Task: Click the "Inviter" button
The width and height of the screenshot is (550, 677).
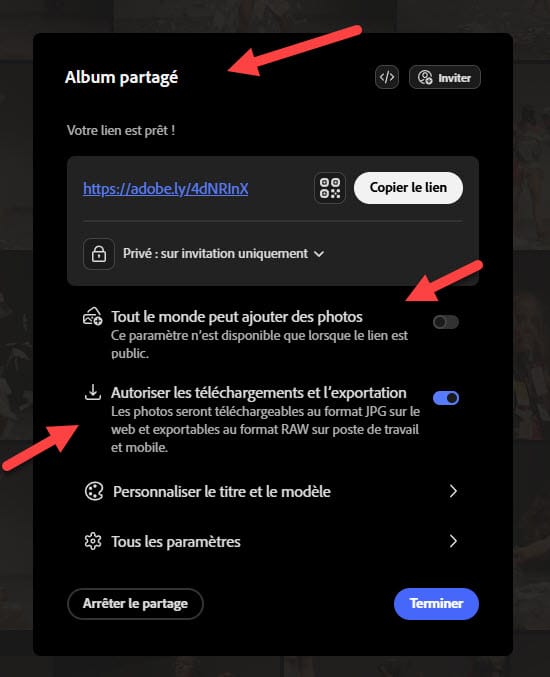Action: [445, 77]
